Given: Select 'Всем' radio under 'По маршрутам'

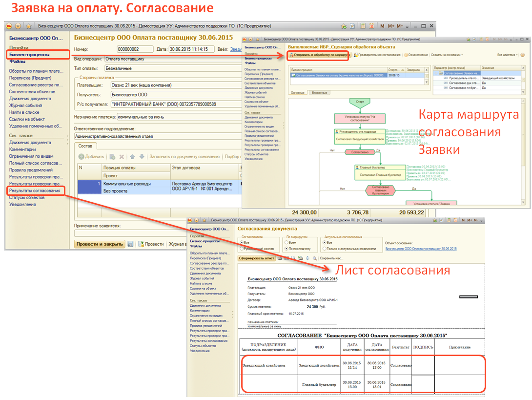Looking at the screenshot, I should 284,242.
